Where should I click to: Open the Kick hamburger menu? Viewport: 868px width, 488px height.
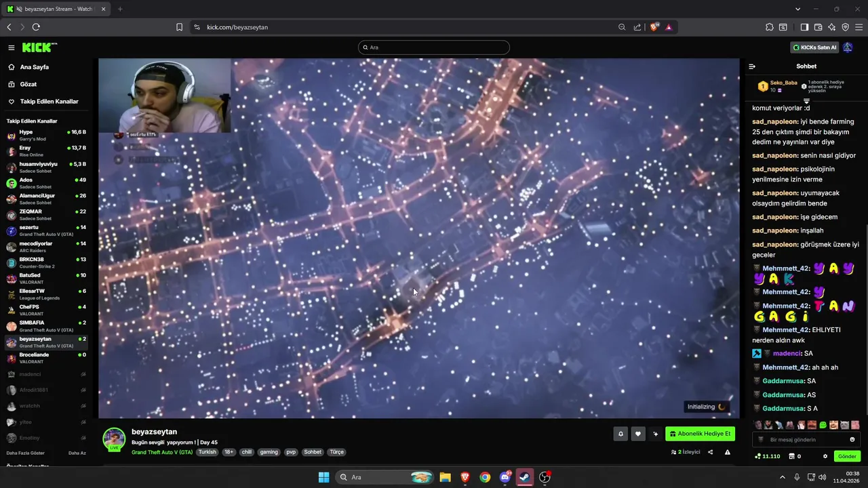[12, 47]
